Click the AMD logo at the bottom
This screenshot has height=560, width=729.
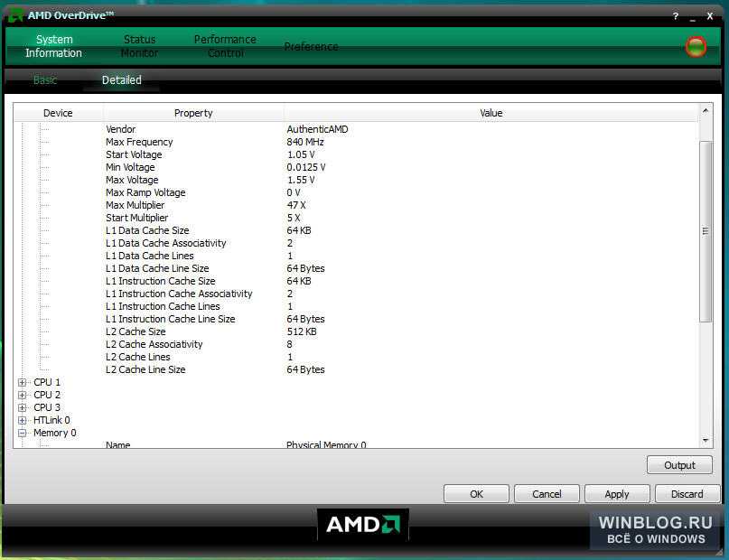coord(362,525)
